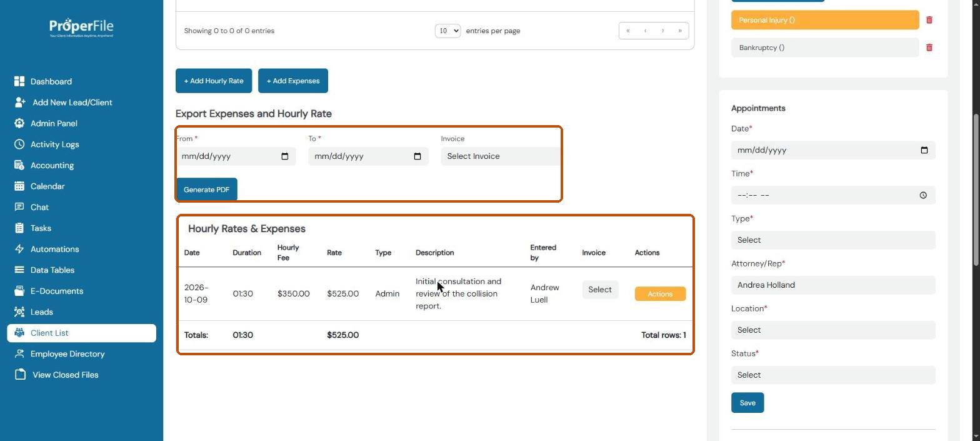The image size is (980, 441).
Task: Click the Generate PDF button
Action: (206, 190)
